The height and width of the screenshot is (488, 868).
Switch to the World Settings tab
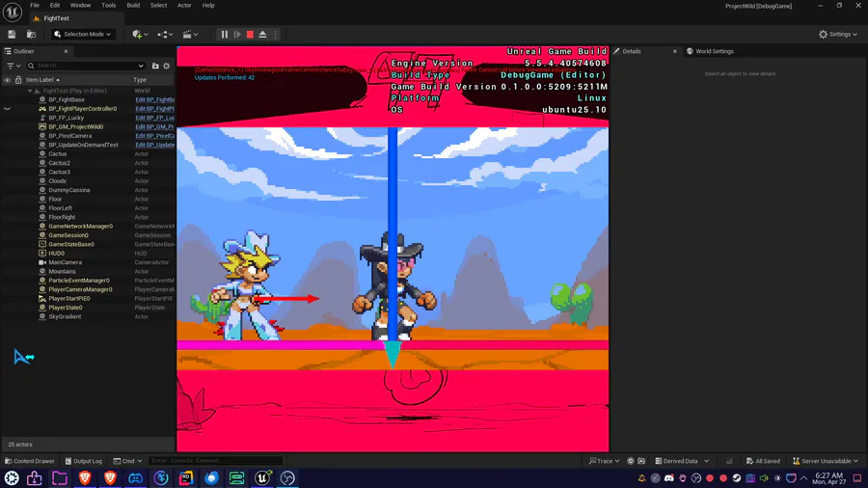click(710, 51)
